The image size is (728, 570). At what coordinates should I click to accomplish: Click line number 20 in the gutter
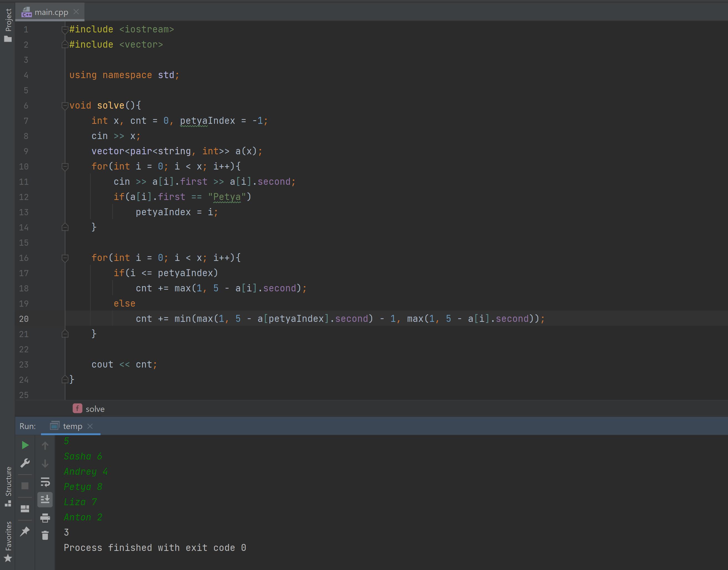click(24, 319)
